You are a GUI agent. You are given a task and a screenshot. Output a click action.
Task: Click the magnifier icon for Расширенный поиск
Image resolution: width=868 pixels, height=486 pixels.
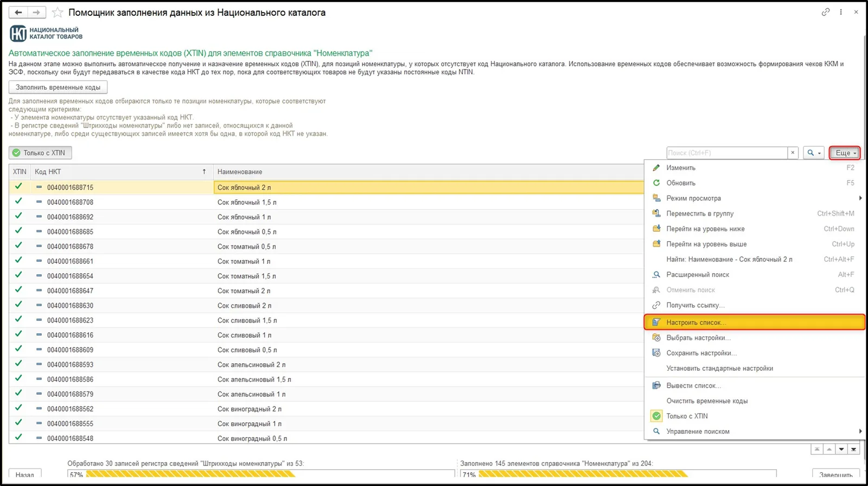coord(656,275)
